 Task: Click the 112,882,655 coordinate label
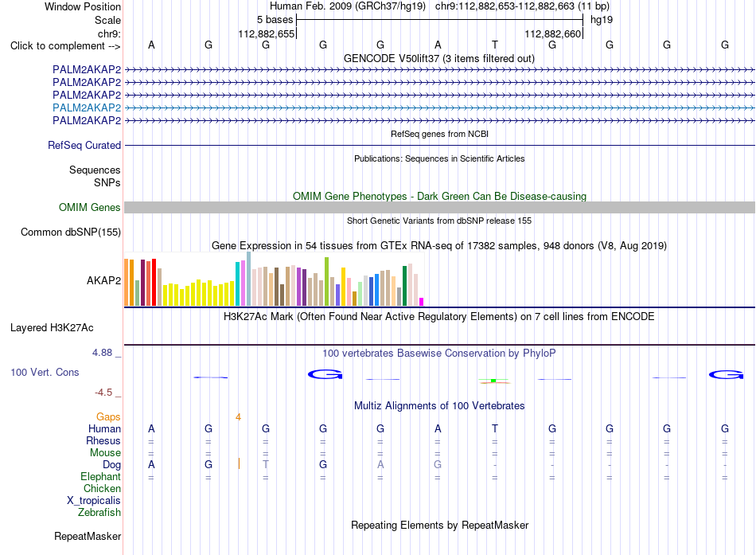coord(266,33)
